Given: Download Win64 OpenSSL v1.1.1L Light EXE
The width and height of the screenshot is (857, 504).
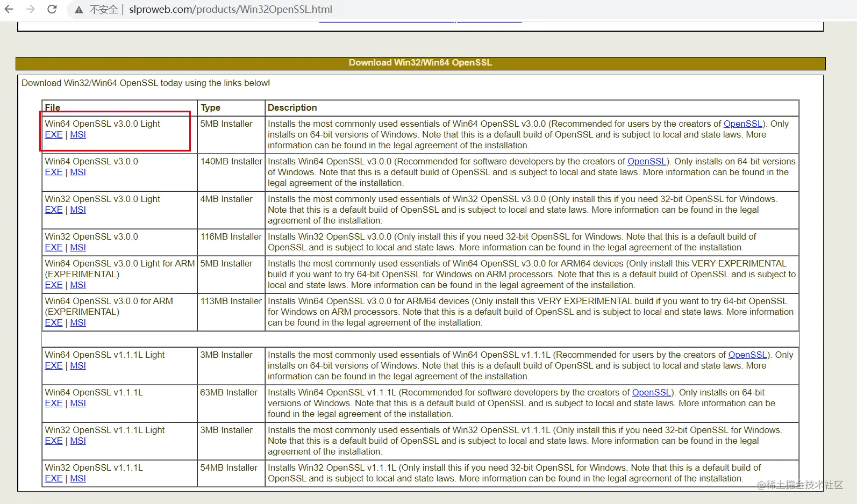Looking at the screenshot, I should pos(54,365).
